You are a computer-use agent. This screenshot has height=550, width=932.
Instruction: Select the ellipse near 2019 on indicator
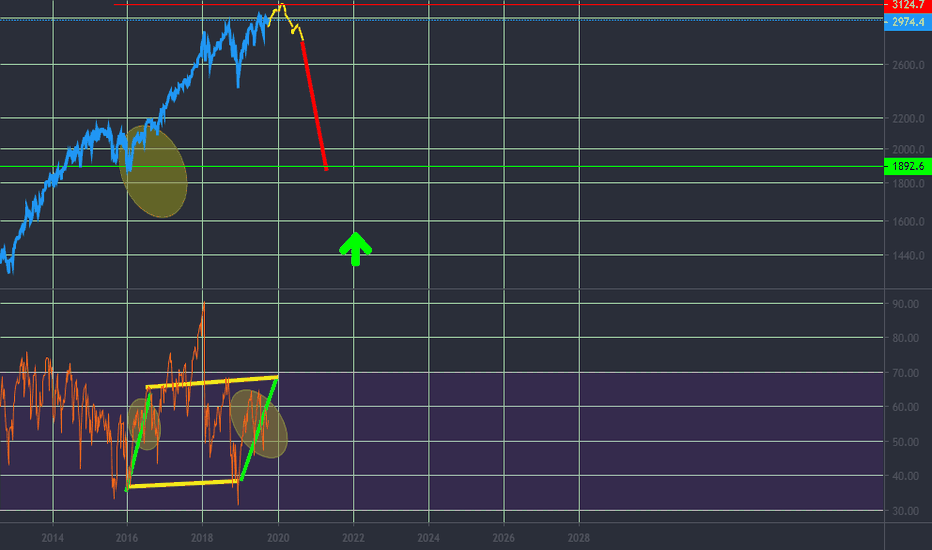(259, 423)
